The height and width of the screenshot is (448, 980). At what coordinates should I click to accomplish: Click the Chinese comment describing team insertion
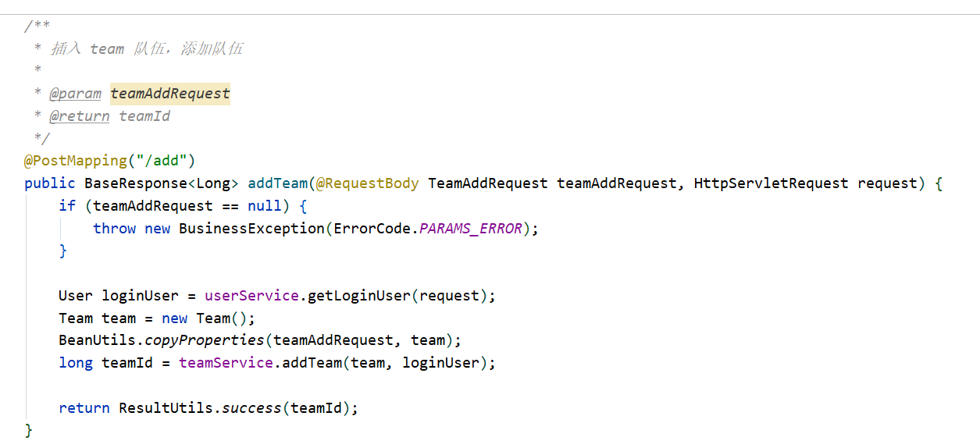(x=147, y=48)
